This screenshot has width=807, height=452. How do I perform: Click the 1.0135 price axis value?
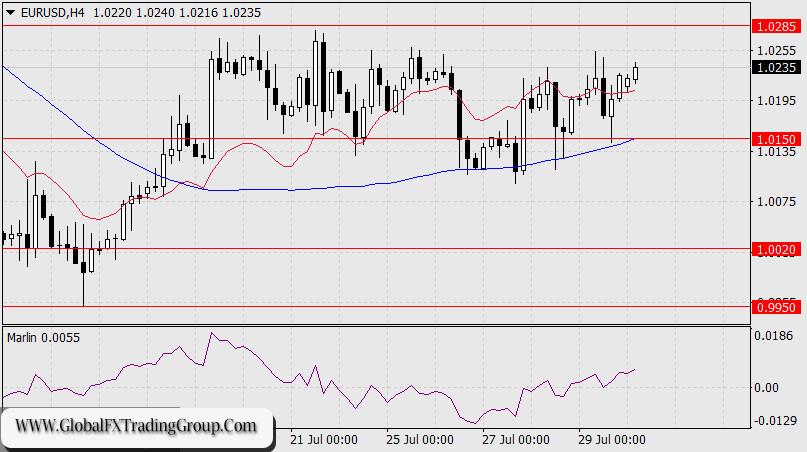tap(776, 152)
